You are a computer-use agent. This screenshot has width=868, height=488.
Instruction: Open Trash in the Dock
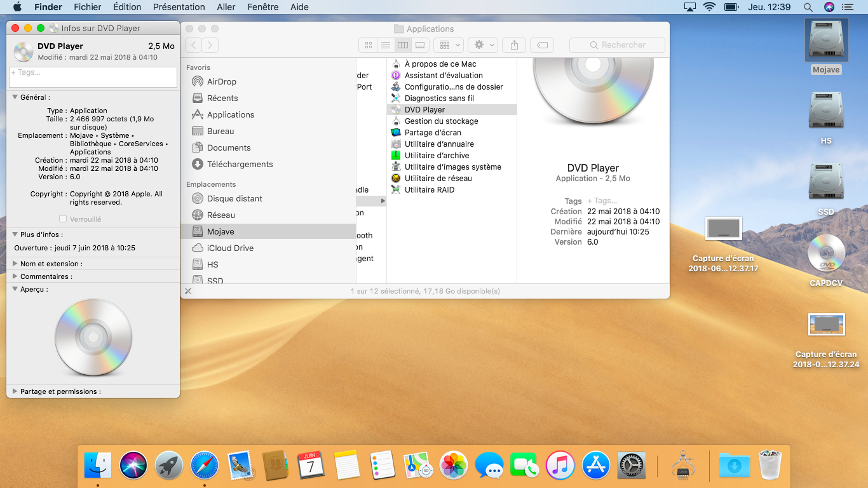770,465
